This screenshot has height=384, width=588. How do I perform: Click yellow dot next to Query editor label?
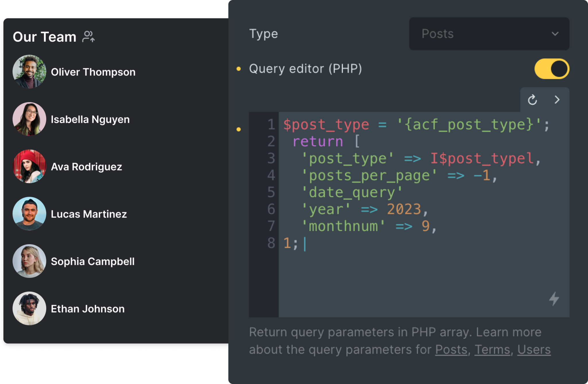(x=239, y=69)
